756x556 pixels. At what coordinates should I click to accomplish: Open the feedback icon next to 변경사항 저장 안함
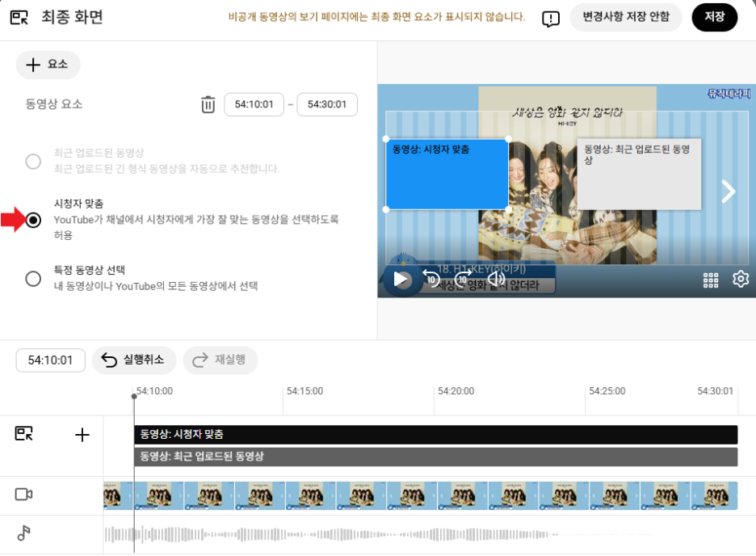click(551, 19)
